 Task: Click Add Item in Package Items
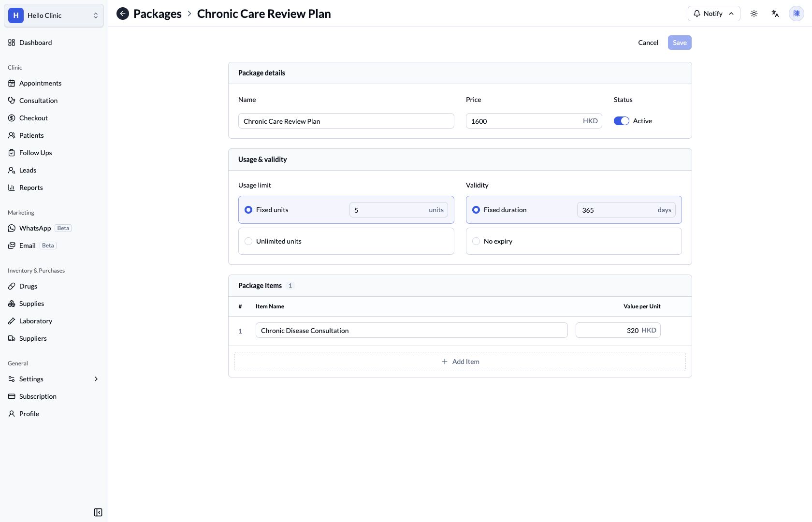tap(460, 362)
